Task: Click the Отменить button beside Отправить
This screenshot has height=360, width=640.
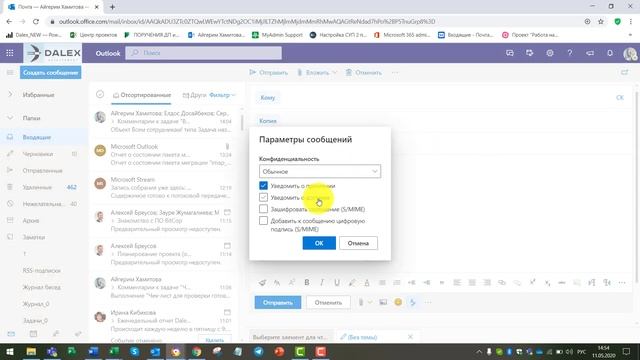Action: pyautogui.click(x=328, y=302)
